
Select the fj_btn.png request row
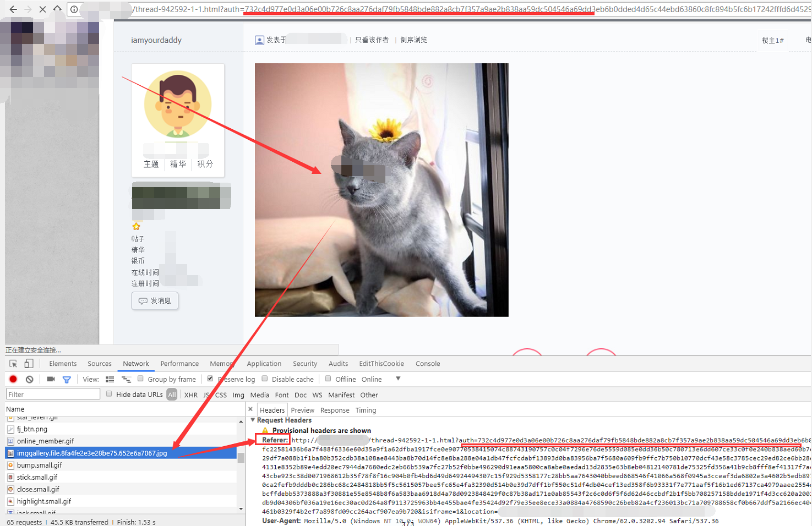pyautogui.click(x=121, y=429)
